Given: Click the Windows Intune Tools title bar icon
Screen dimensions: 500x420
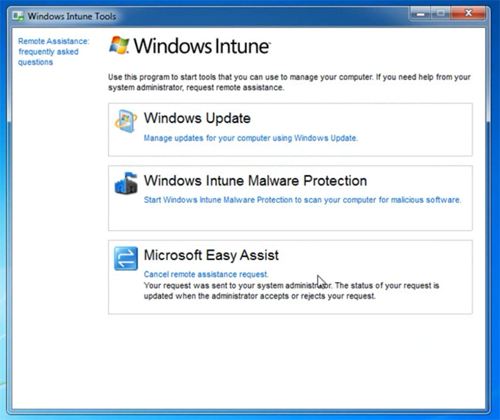Looking at the screenshot, I should pyautogui.click(x=18, y=16).
